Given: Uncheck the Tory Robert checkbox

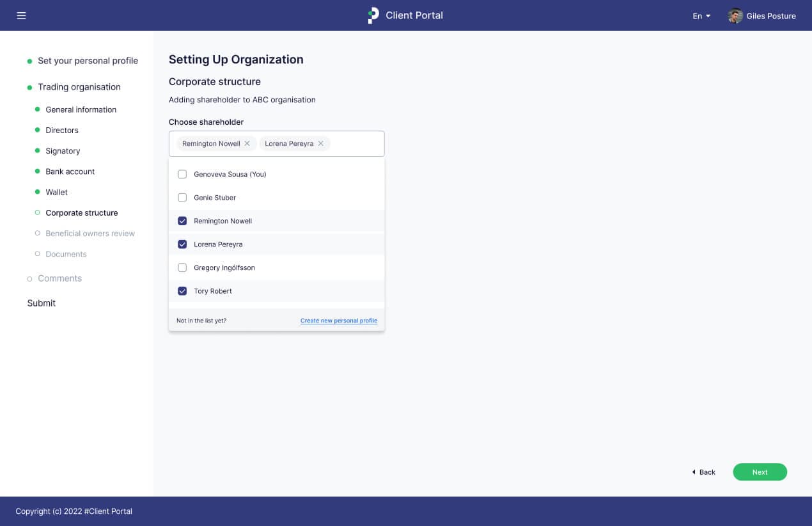Looking at the screenshot, I should tap(182, 291).
